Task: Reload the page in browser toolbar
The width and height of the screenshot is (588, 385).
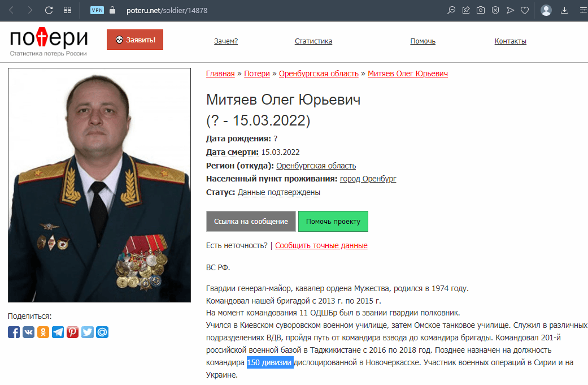Action: [49, 10]
